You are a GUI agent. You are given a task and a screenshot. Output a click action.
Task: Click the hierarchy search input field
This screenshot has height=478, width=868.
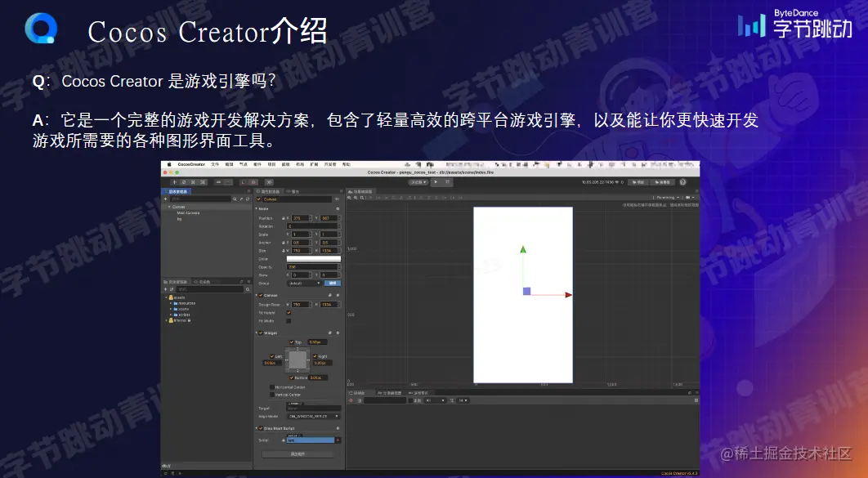[x=200, y=199]
